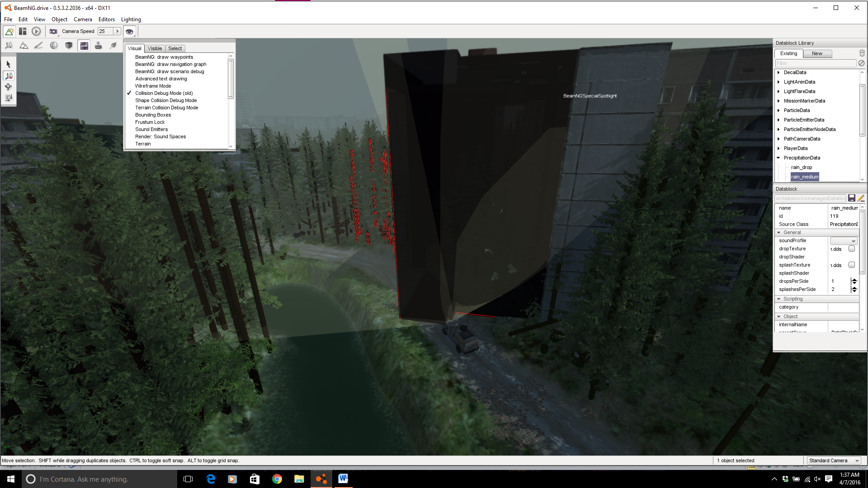Select the Rotate selection tool

pos(9,86)
